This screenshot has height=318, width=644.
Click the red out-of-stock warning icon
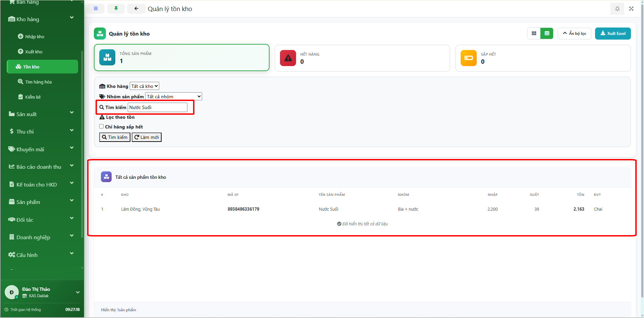click(288, 58)
